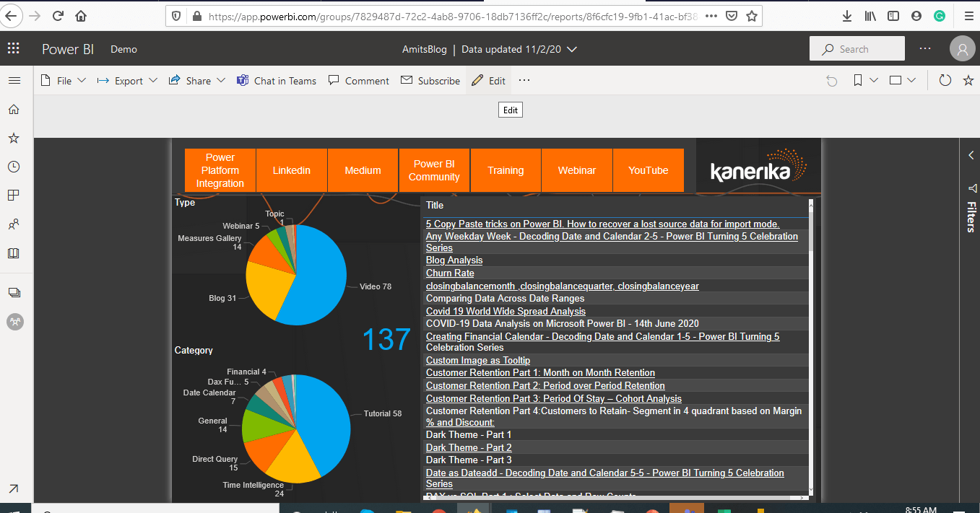The image size is (980, 513).
Task: Open the Power BI app launcher grid
Action: (13, 49)
